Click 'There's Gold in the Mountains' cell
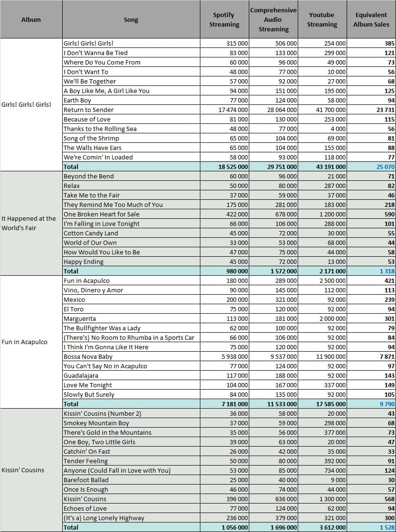 tap(131, 433)
